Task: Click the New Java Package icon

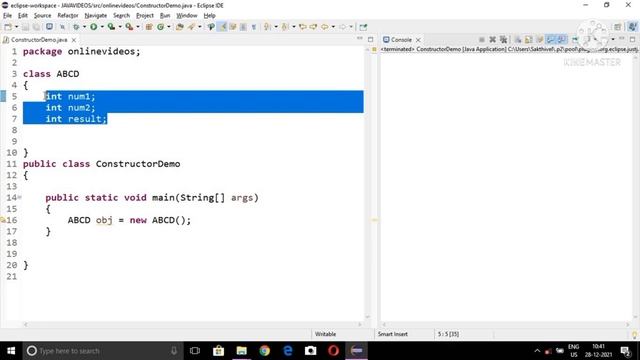Action: tap(149, 27)
